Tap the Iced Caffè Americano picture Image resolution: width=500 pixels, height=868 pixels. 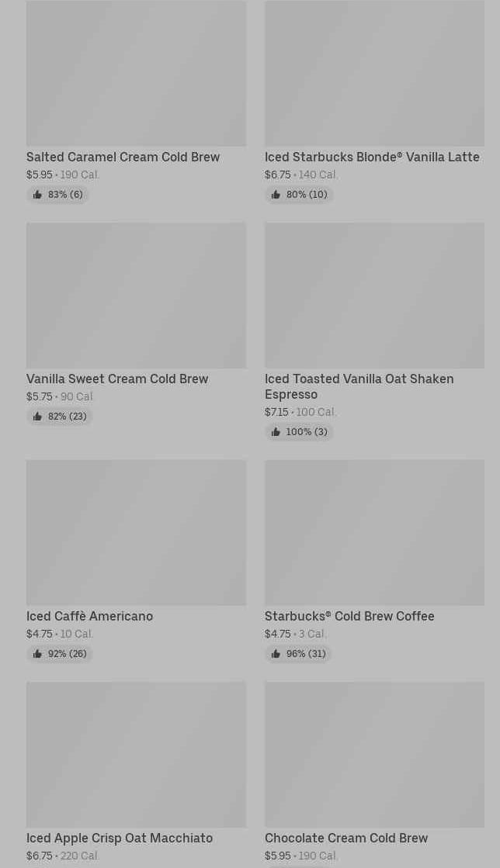tap(136, 533)
